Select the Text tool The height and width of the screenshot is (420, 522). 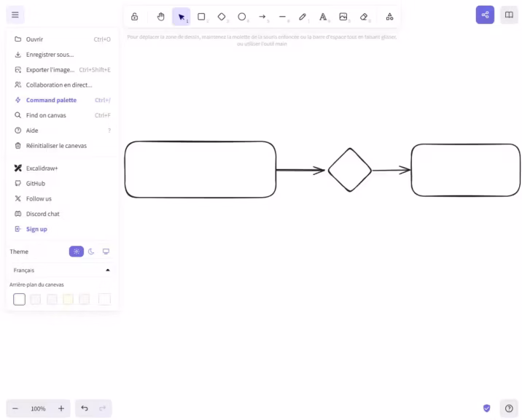[323, 16]
